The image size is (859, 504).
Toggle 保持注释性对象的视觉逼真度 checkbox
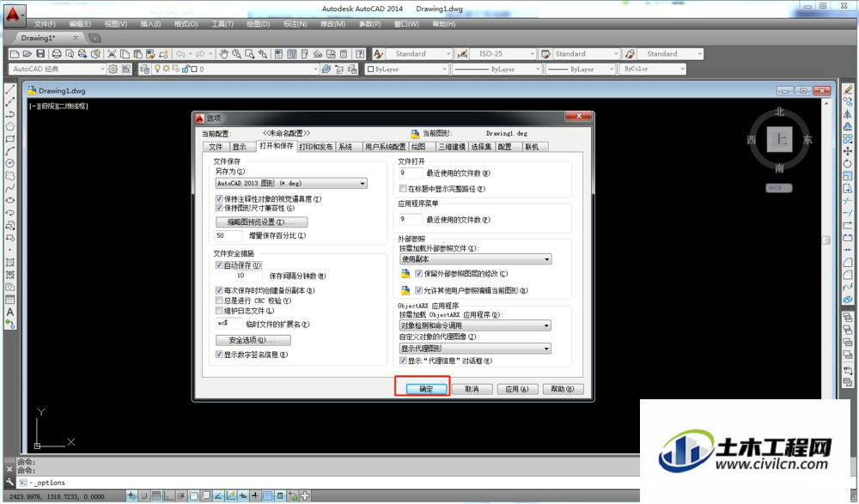pos(219,199)
